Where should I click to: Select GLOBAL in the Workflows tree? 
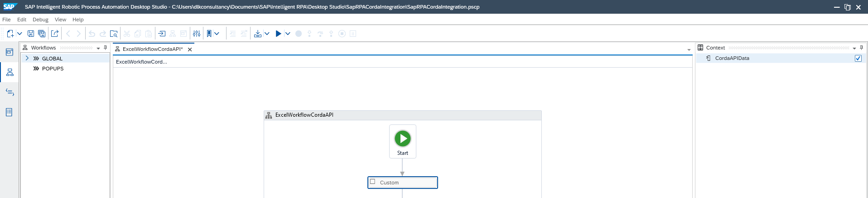[52, 59]
